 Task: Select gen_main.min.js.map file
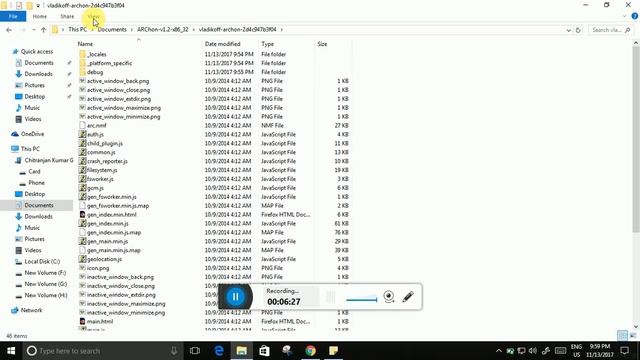coord(113,250)
